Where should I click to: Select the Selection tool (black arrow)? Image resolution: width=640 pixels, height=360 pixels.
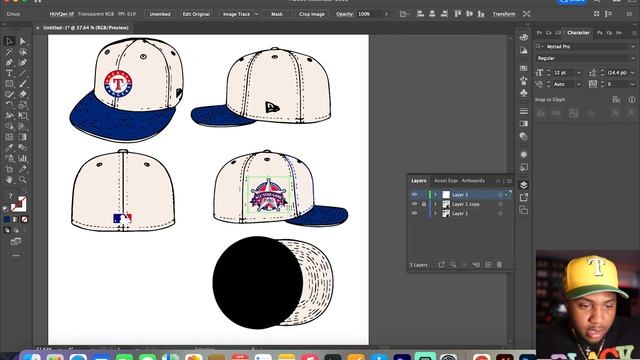click(x=9, y=41)
